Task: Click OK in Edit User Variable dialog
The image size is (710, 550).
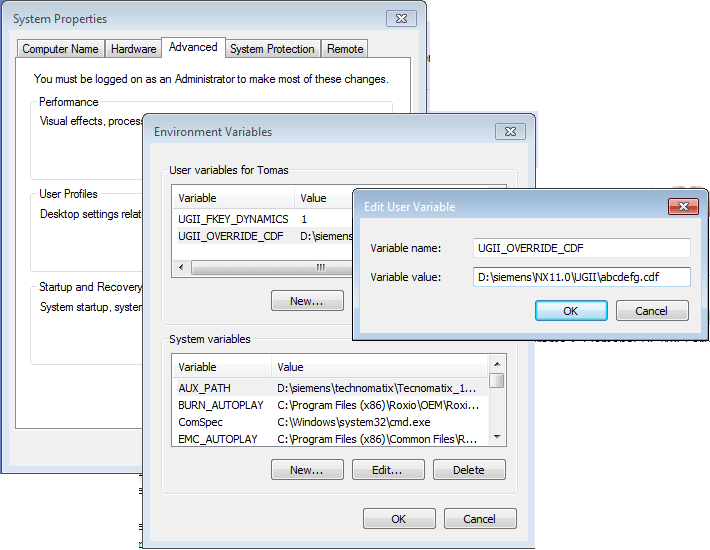Action: click(x=571, y=311)
